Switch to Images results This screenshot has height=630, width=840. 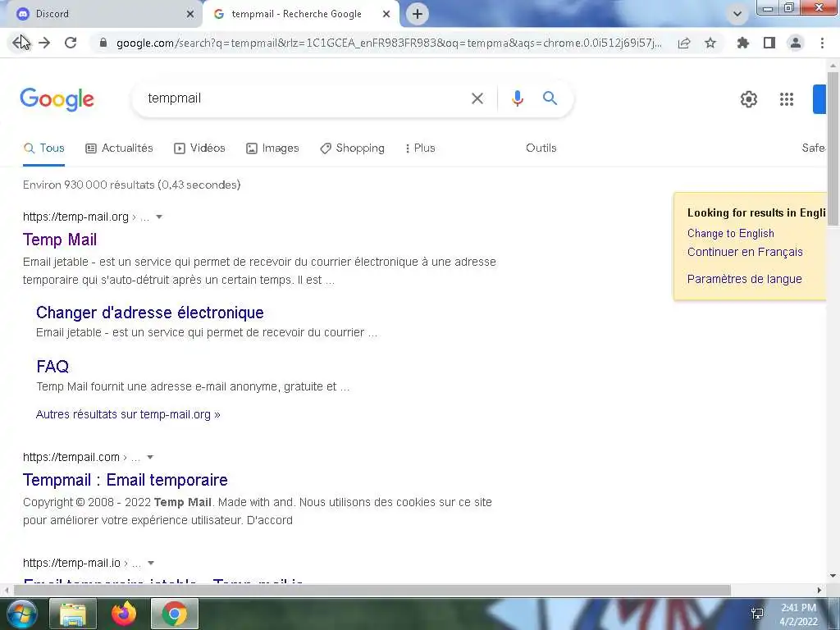point(272,148)
